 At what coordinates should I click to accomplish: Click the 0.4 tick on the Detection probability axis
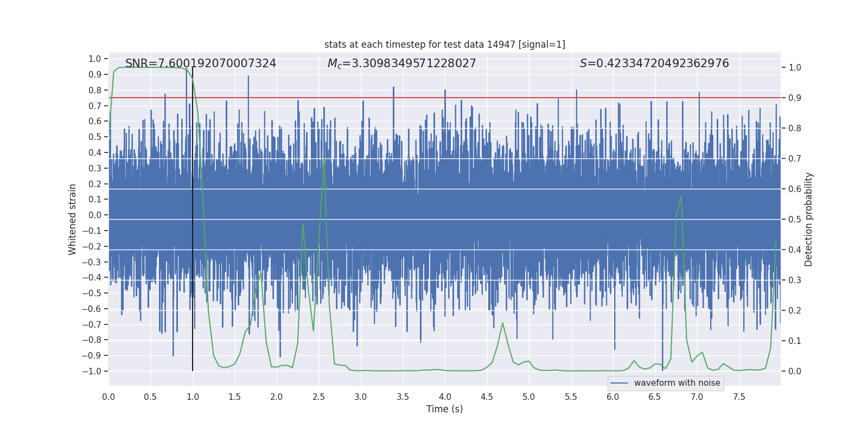coord(795,250)
